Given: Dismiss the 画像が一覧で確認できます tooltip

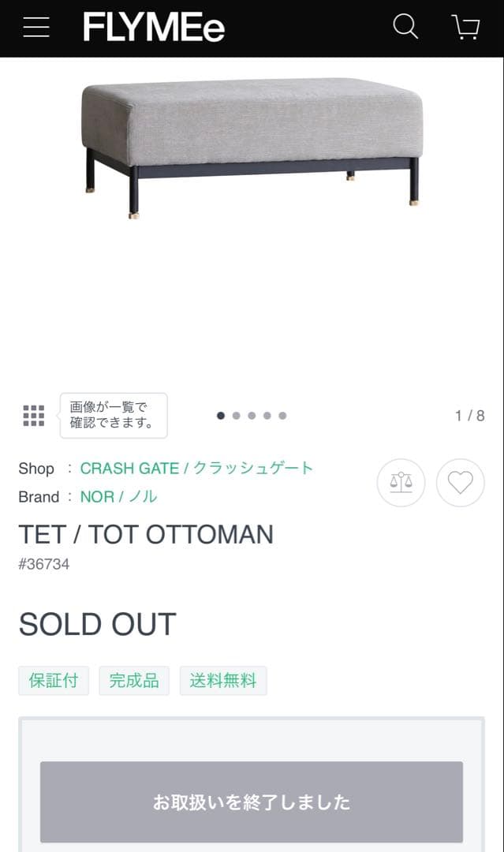Looking at the screenshot, I should pos(113,416).
